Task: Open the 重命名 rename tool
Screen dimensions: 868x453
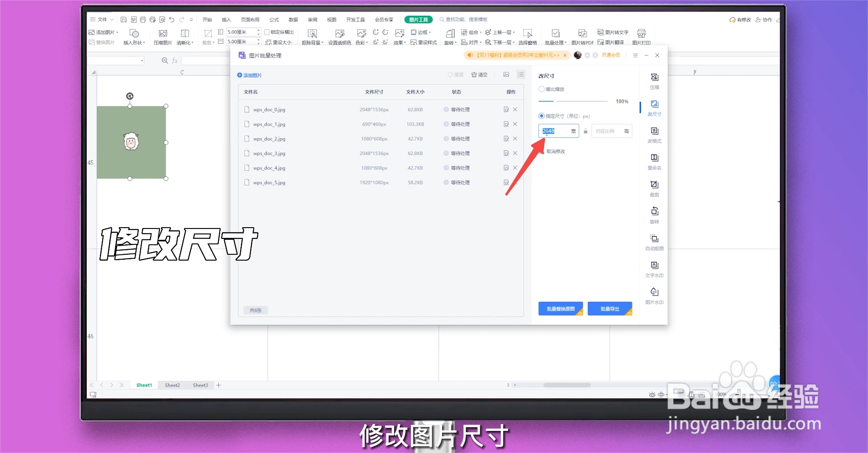Action: pos(654,161)
